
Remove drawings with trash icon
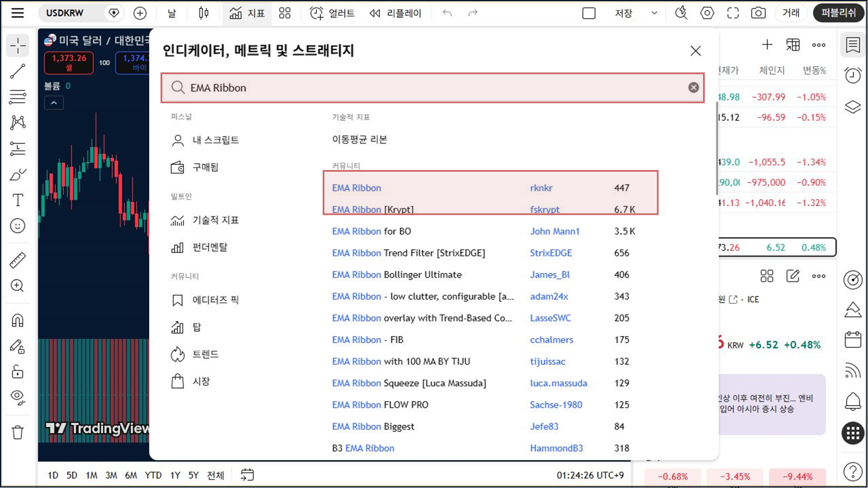18,433
